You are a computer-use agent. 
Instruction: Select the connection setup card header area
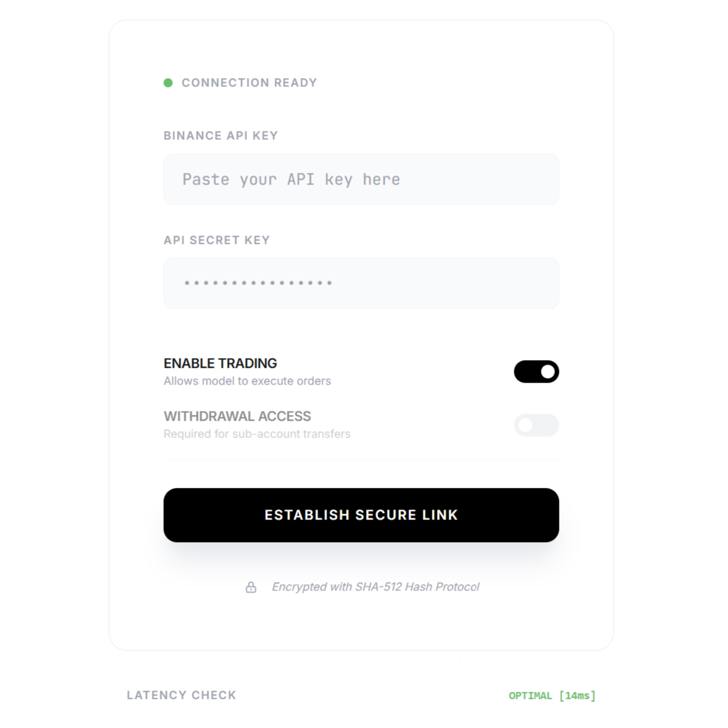pyautogui.click(x=361, y=83)
